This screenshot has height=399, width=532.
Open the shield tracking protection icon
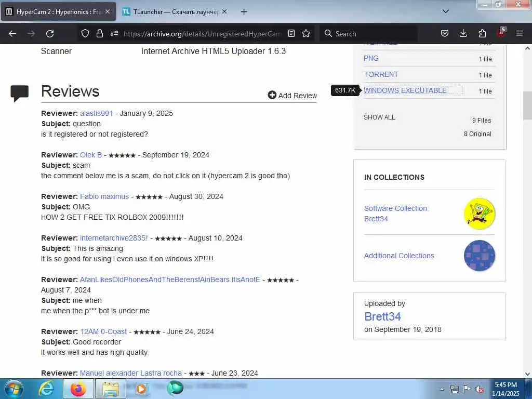pos(85,33)
